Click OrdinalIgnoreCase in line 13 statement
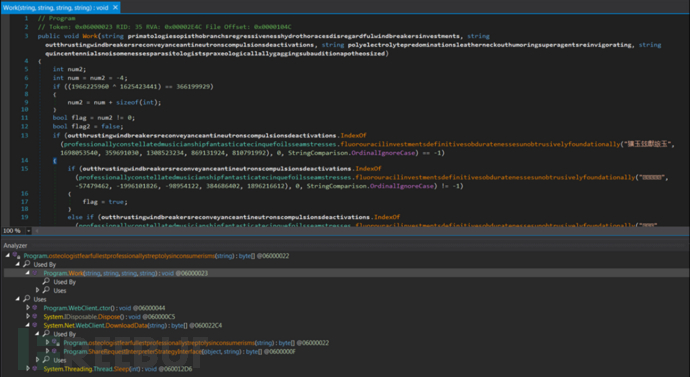The height and width of the screenshot is (377, 690). pos(383,153)
